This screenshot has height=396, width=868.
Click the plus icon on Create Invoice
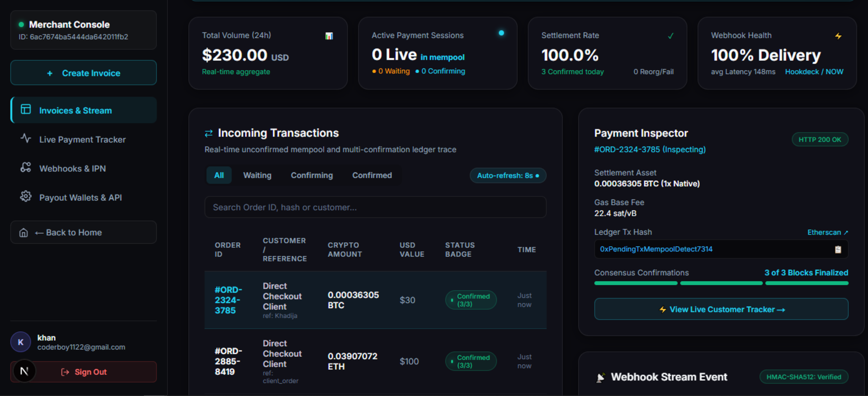click(50, 73)
